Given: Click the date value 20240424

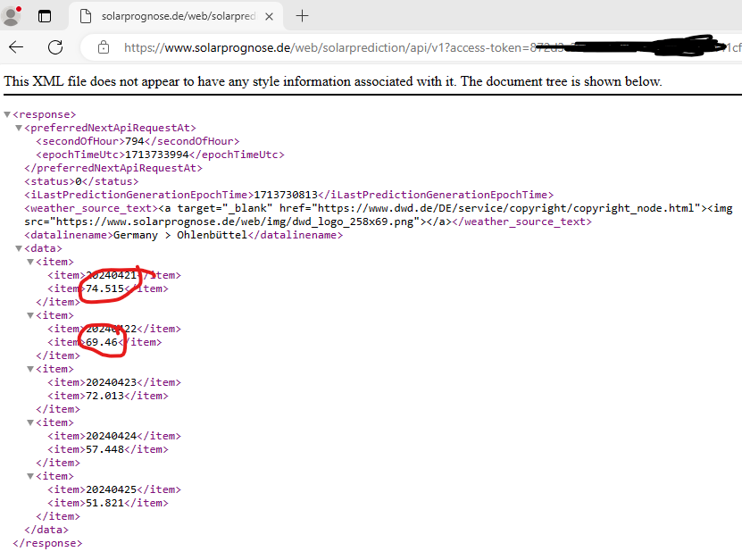Looking at the screenshot, I should coord(112,436).
